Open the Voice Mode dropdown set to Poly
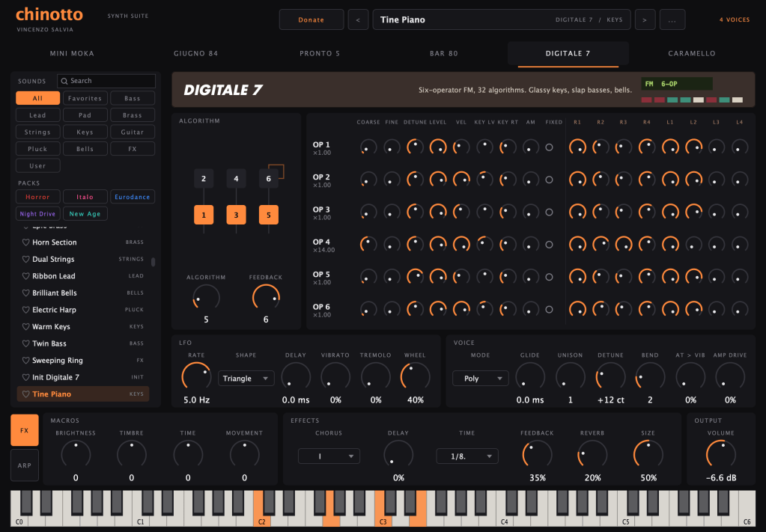The height and width of the screenshot is (532, 766). (480, 379)
